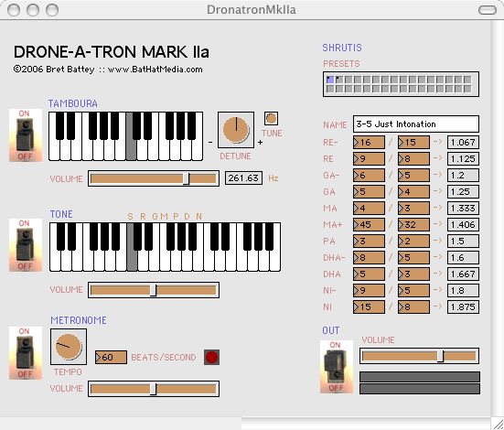
Task: Click the 261.63 Hz frequency box
Action: pos(243,177)
